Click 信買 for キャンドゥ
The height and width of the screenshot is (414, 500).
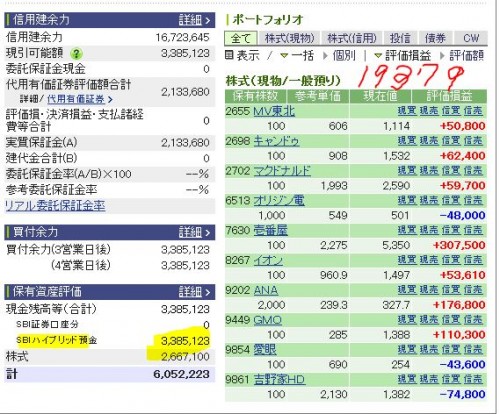pos(451,141)
